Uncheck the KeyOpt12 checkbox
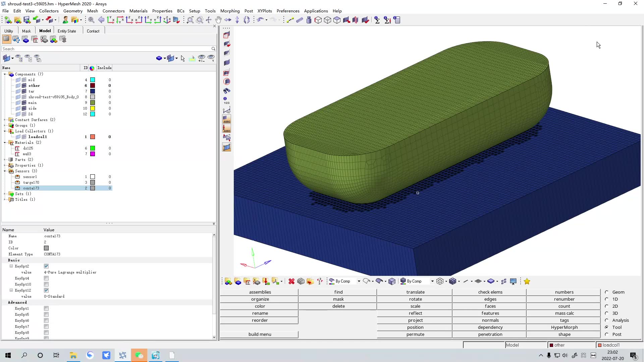 46,290
